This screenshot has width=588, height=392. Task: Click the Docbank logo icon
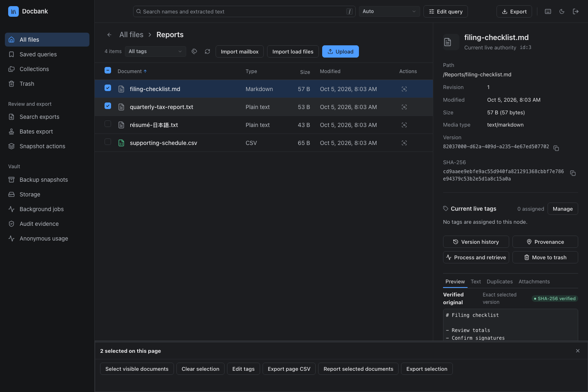coord(13,11)
